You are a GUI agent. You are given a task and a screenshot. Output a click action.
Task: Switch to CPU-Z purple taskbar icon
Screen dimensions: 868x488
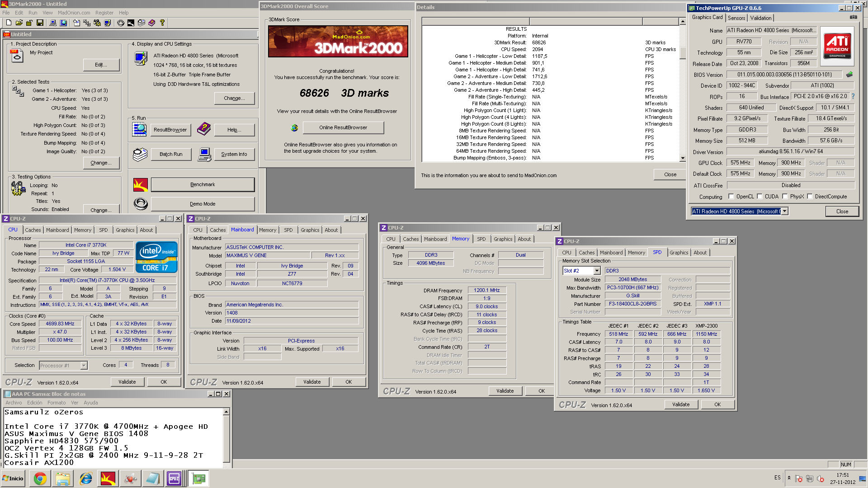tap(174, 479)
